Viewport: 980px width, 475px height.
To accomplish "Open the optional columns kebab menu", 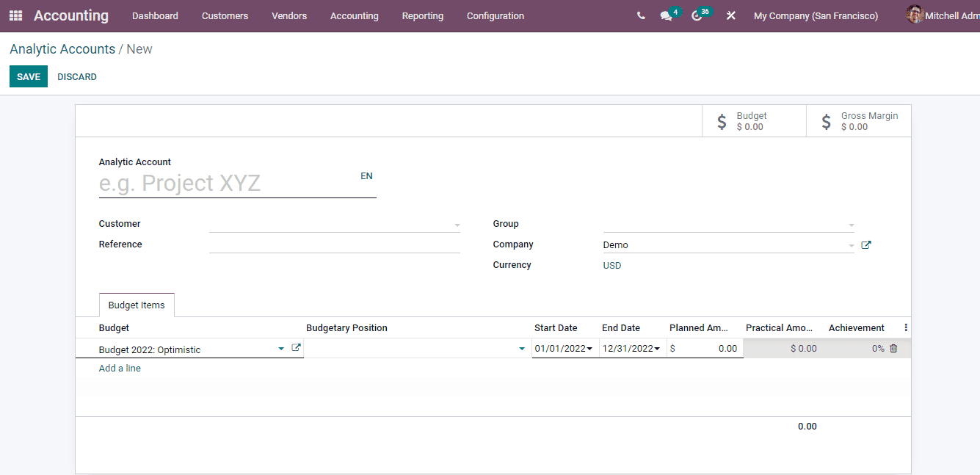I will pyautogui.click(x=905, y=327).
